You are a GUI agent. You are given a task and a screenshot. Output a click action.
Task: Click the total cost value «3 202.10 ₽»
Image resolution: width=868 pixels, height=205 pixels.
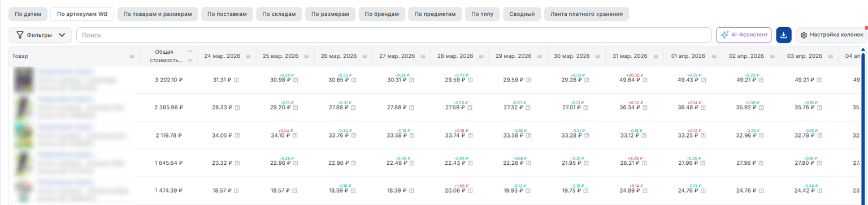tap(168, 80)
